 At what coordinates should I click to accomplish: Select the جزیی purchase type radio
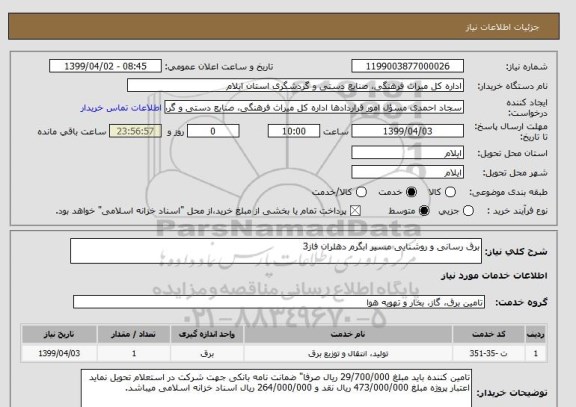coord(468,211)
